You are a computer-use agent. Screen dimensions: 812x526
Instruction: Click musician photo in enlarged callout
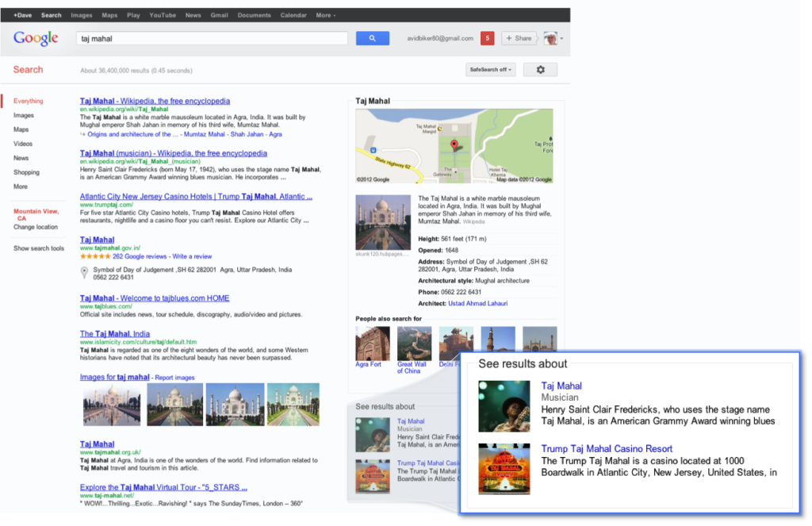tap(504, 406)
